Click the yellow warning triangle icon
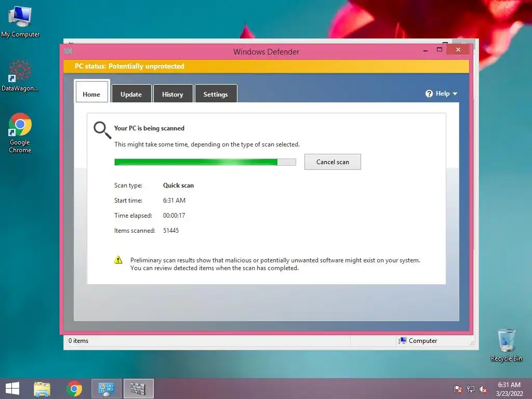532x399 pixels. tap(118, 260)
